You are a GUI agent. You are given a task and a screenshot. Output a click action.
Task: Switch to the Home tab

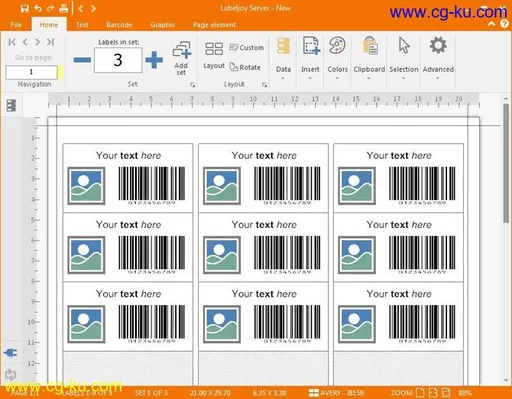pos(49,25)
